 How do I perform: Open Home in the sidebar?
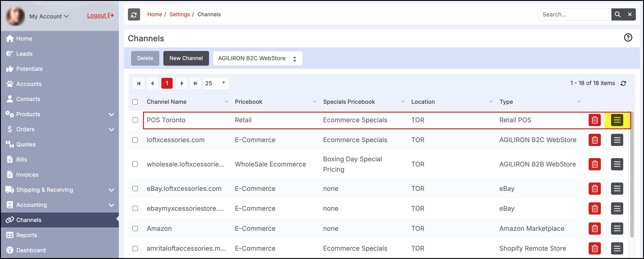60,39
